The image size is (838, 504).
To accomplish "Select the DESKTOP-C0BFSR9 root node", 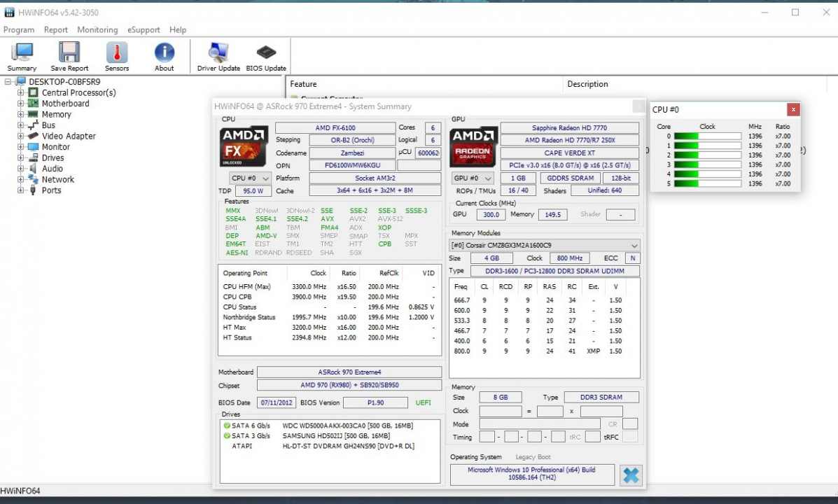I will point(64,82).
